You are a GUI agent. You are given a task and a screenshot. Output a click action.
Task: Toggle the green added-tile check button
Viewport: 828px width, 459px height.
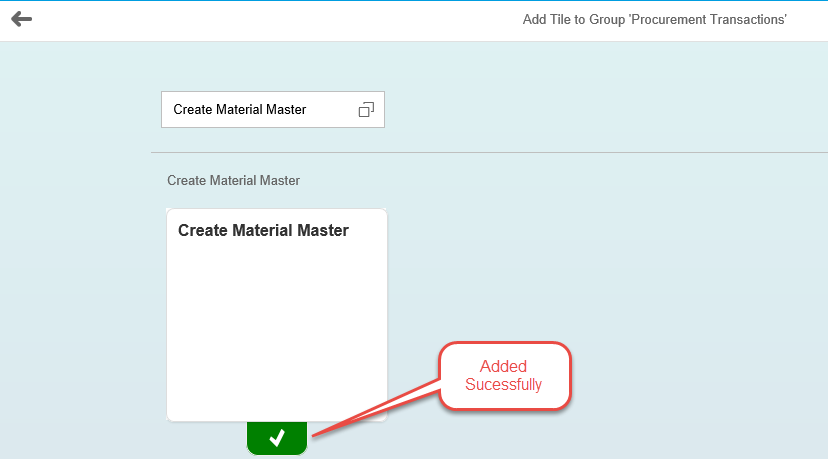(277, 438)
